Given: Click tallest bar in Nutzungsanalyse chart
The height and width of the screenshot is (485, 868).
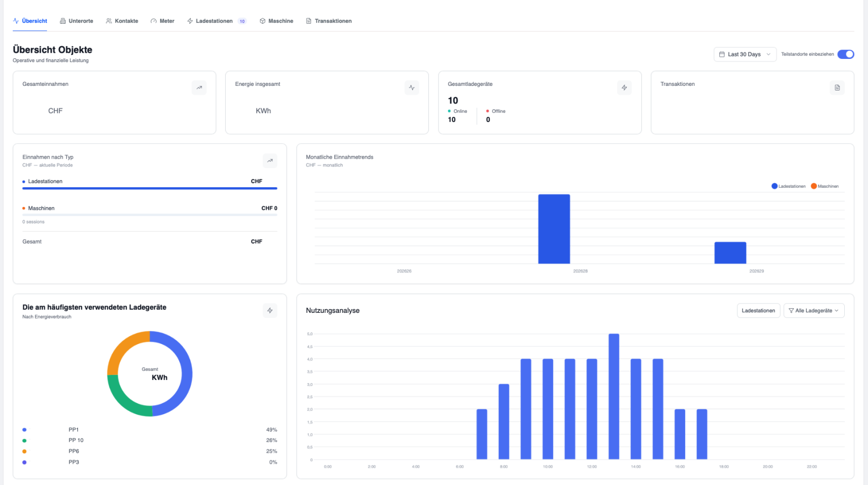Looking at the screenshot, I should click(x=614, y=396).
